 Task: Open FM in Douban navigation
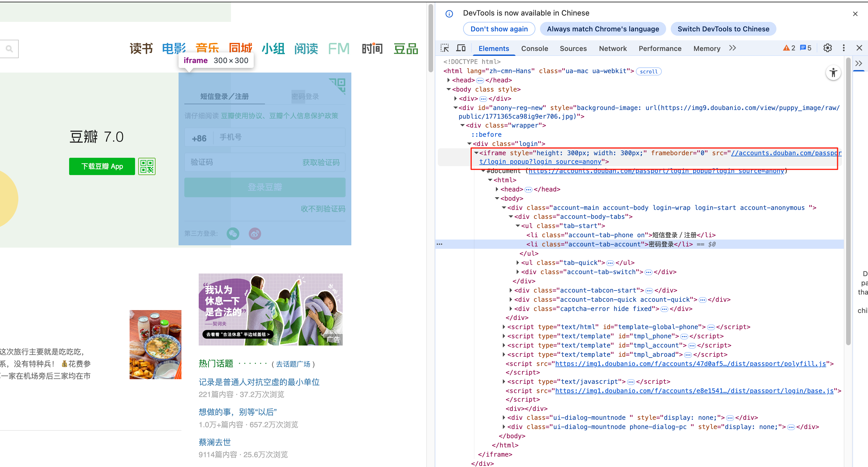[339, 49]
